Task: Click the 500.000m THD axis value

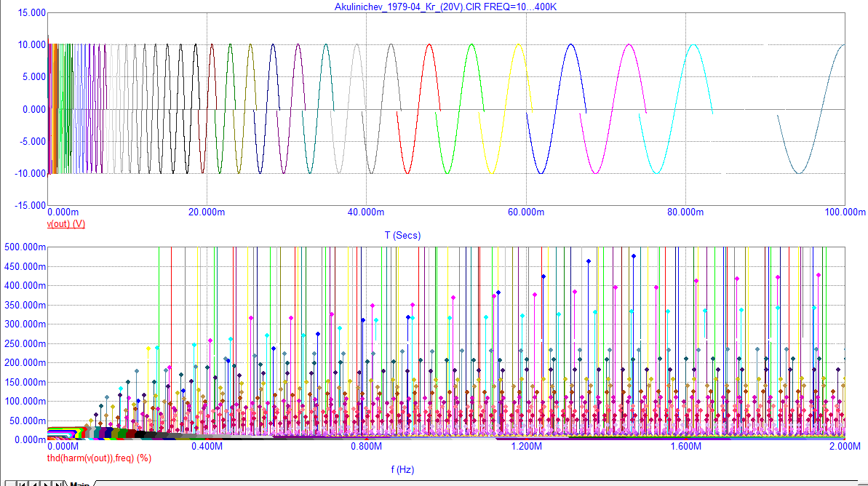Action: [25, 247]
